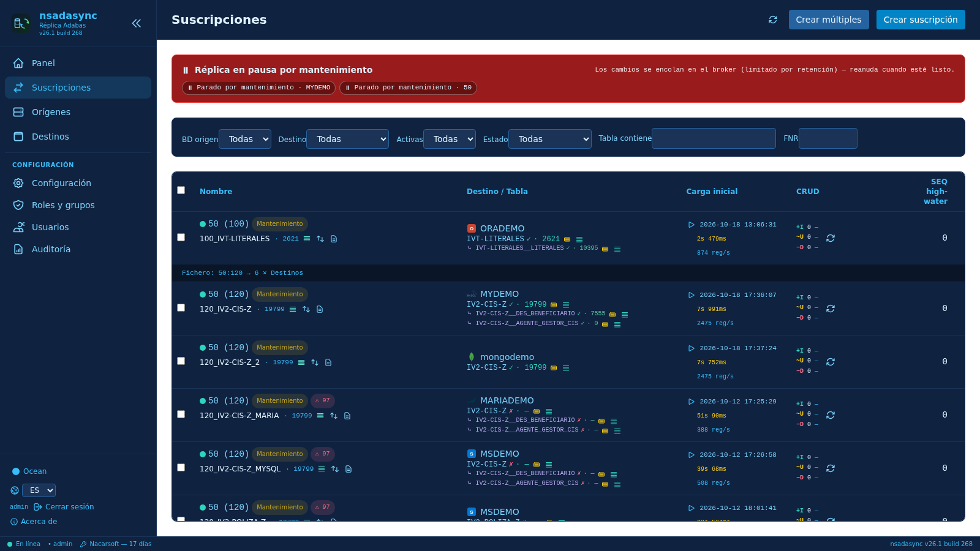The width and height of the screenshot is (980, 551).
Task: Check the box for 120_IV2-CIS-Z_MYSQL row
Action: click(181, 468)
